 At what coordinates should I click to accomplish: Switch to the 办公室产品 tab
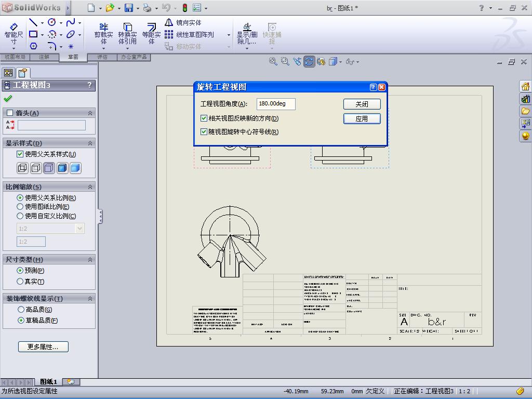tap(134, 57)
